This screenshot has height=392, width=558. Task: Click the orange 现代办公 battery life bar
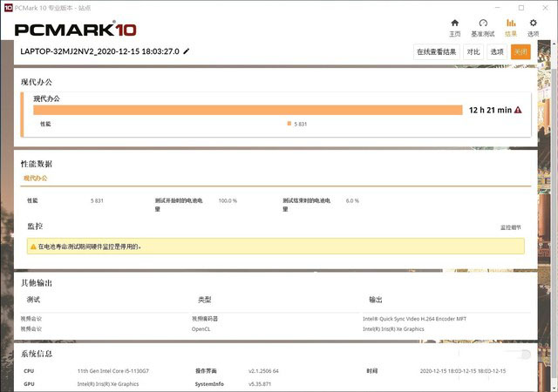click(x=248, y=110)
